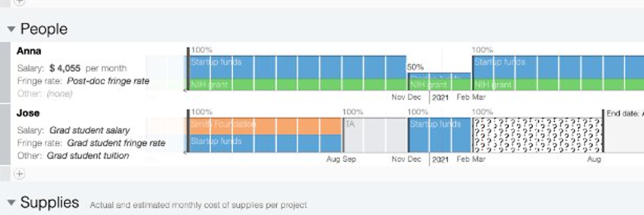The image size is (644, 215).
Task: Collapse the People section triangle
Action: pyautogui.click(x=12, y=29)
